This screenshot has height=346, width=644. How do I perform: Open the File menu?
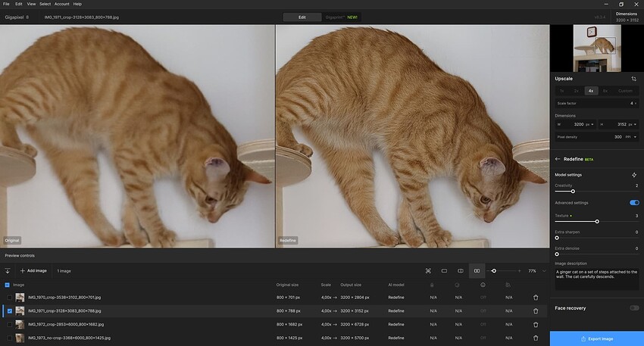tap(6, 4)
